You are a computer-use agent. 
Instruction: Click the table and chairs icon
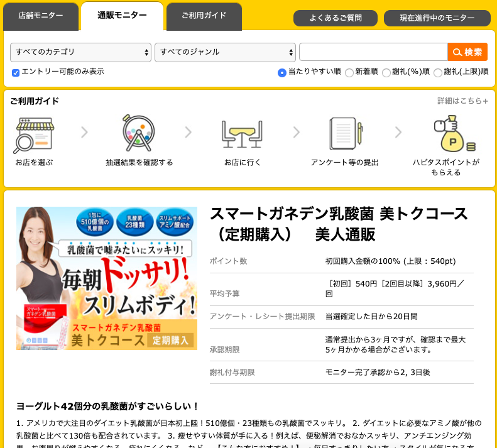pos(242,133)
